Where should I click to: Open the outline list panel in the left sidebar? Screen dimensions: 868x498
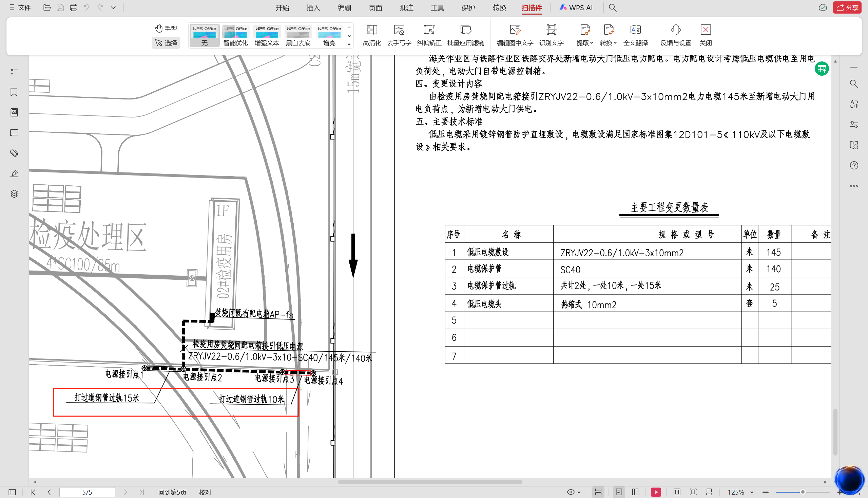pyautogui.click(x=14, y=72)
